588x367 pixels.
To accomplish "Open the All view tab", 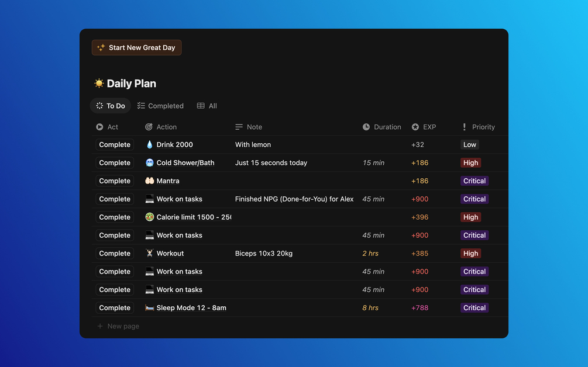I will tap(207, 106).
